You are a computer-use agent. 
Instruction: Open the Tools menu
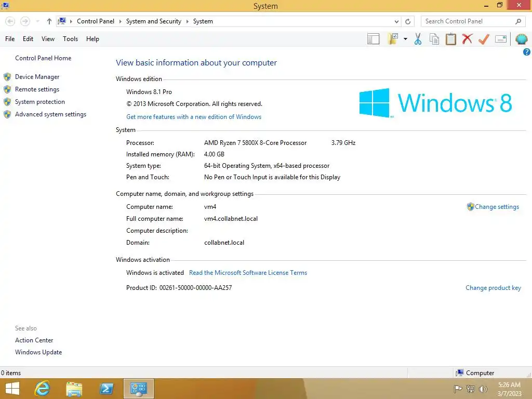70,38
